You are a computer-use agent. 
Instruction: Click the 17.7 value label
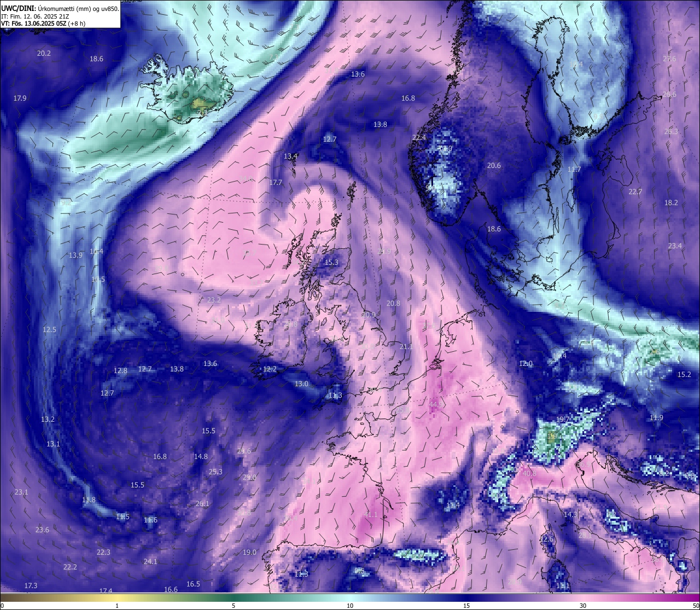coord(276,182)
